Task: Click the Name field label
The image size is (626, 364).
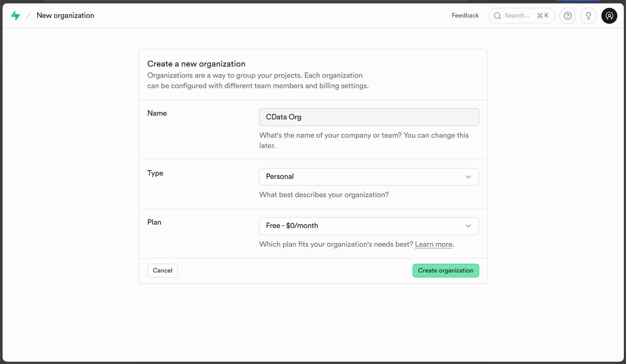Action: (157, 113)
